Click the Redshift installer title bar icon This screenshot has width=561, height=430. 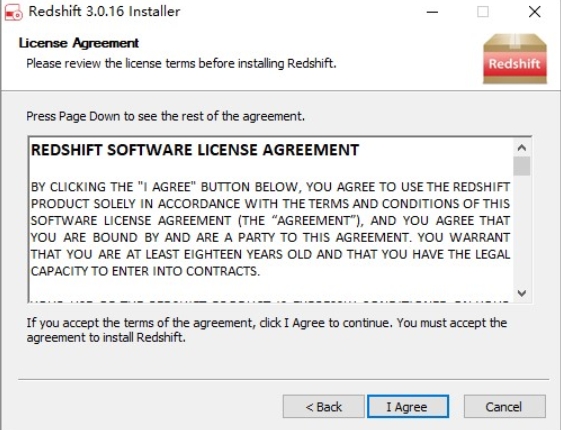click(14, 13)
